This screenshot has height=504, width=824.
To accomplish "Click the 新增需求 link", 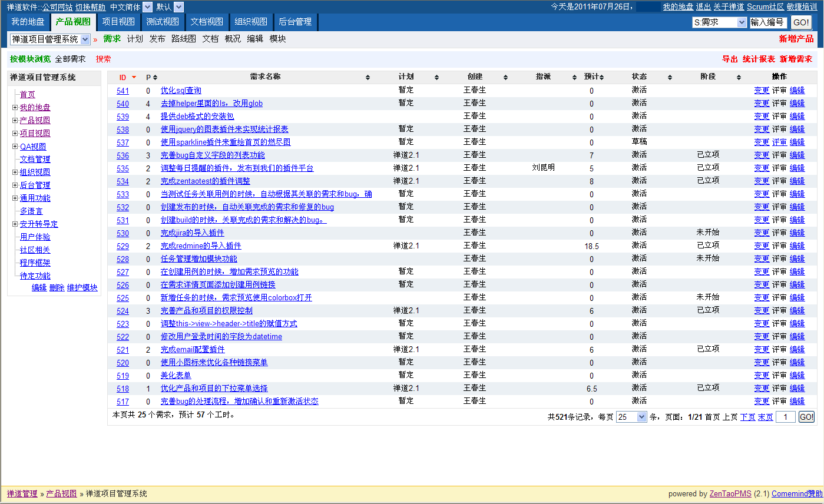I will [796, 59].
